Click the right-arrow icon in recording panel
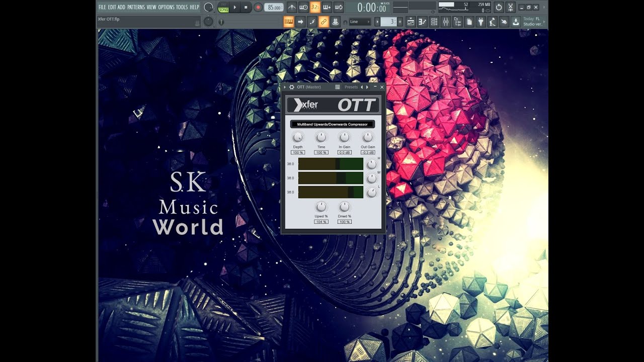The image size is (644, 362). (300, 22)
